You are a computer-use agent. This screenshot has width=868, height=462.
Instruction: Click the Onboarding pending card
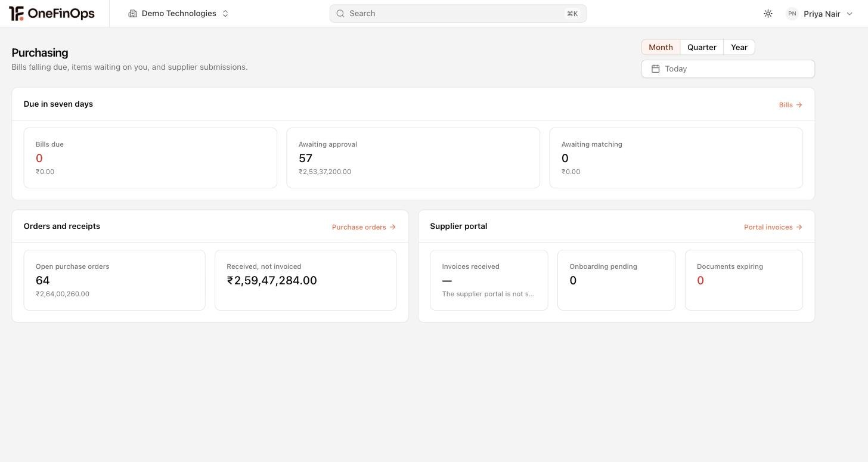pyautogui.click(x=616, y=280)
